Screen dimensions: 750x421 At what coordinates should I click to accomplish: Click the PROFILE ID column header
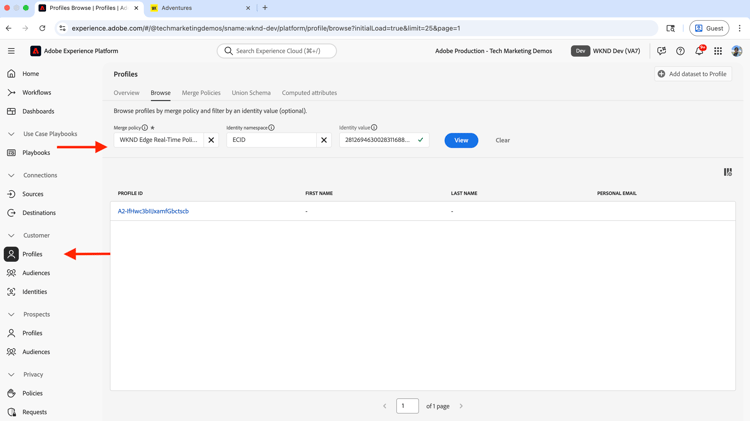tap(130, 193)
